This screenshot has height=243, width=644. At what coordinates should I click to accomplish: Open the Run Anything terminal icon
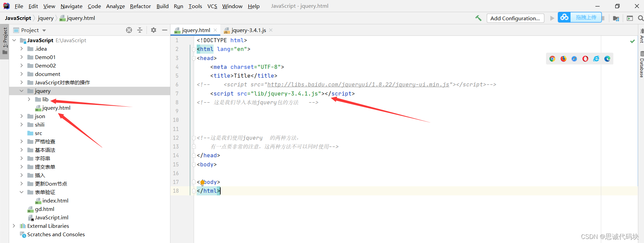pyautogui.click(x=630, y=18)
